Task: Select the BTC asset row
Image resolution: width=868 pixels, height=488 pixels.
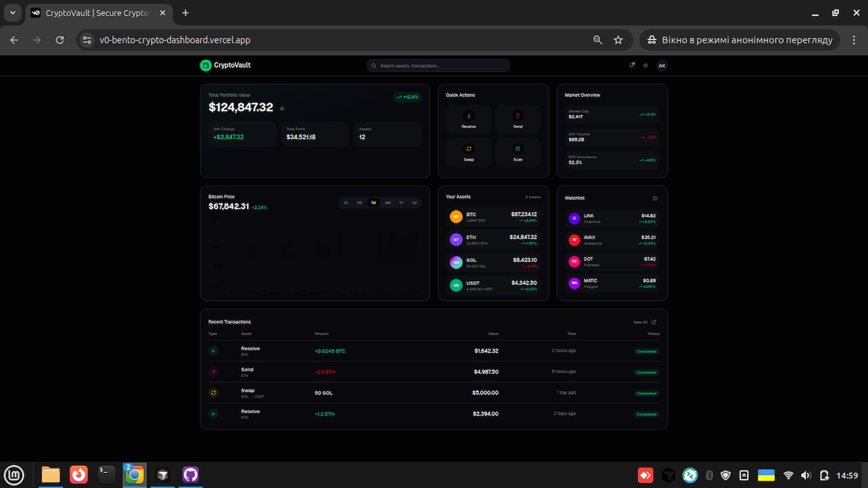Action: point(493,217)
